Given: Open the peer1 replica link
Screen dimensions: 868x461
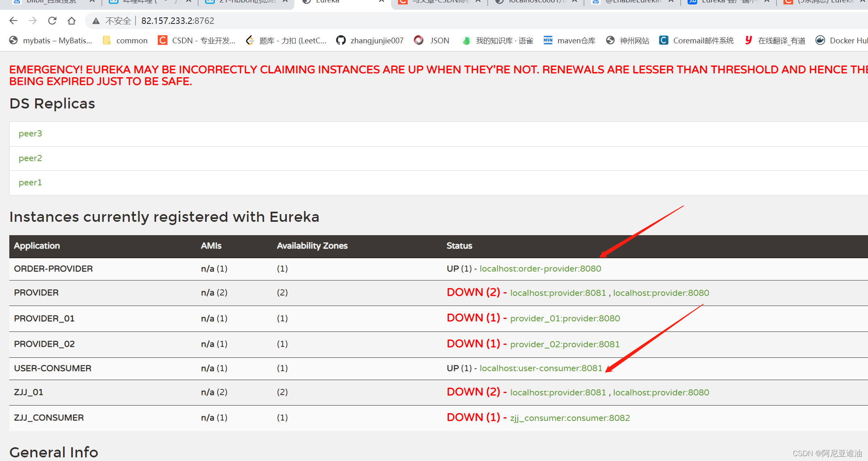Looking at the screenshot, I should pyautogui.click(x=30, y=183).
